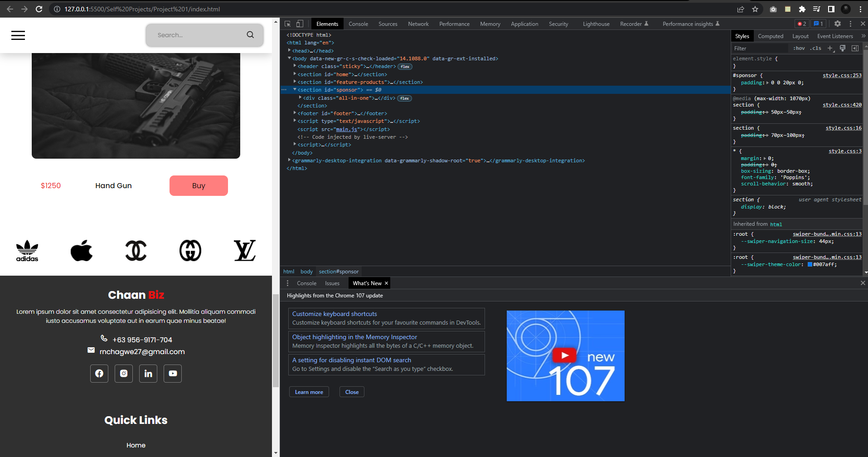
Task: Open the YouTube social icon
Action: coord(173,374)
